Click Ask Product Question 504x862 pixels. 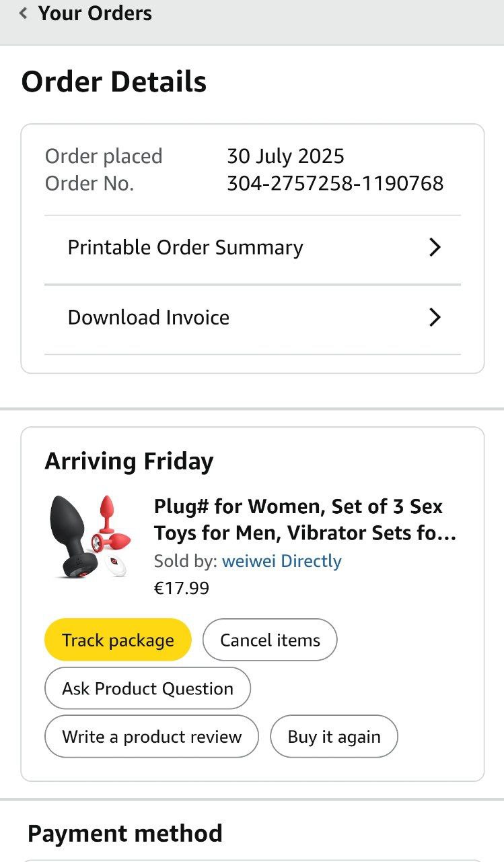(147, 689)
